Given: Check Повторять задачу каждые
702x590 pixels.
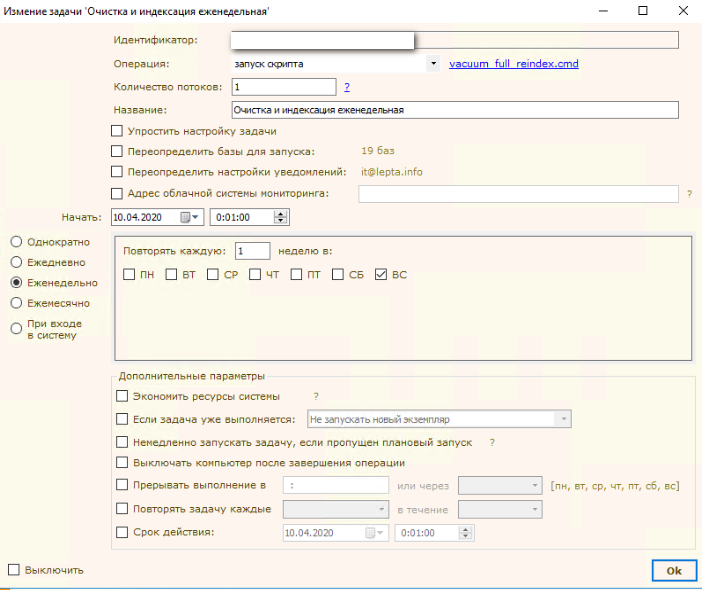Looking at the screenshot, I should click(x=122, y=509).
